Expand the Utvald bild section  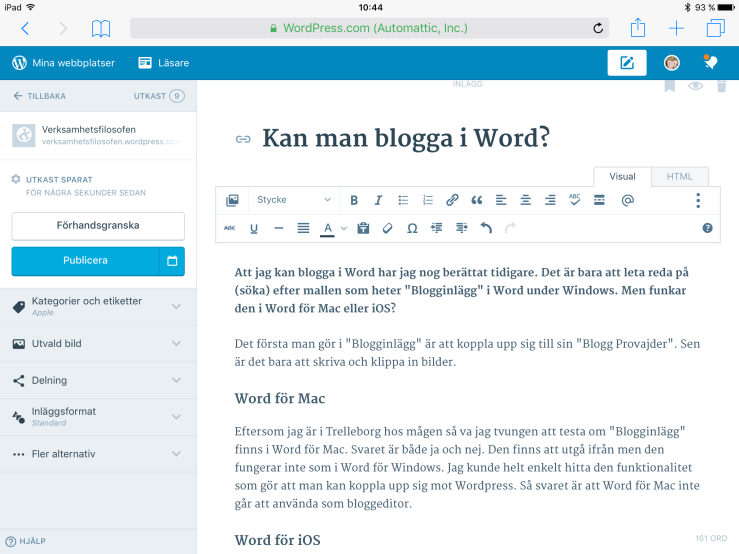point(98,343)
